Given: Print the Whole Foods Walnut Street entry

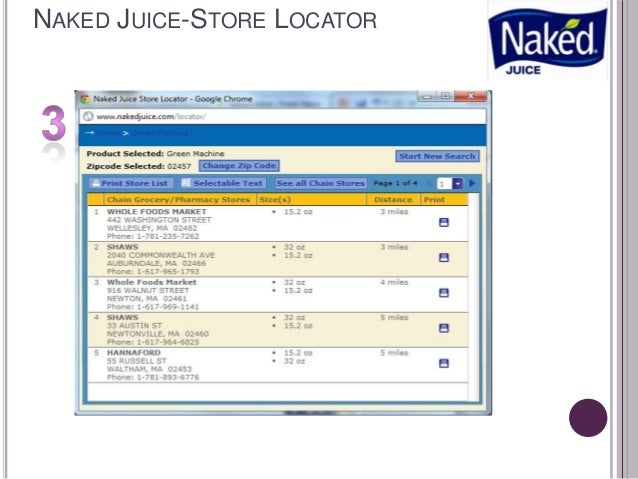Looking at the screenshot, I should coord(444,293).
